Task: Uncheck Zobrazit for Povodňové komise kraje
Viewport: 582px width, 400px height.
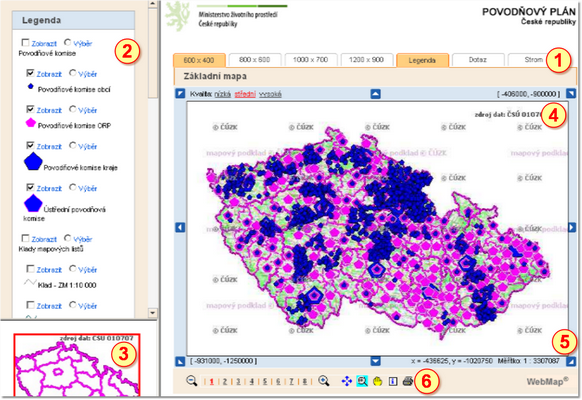Action: (x=30, y=145)
